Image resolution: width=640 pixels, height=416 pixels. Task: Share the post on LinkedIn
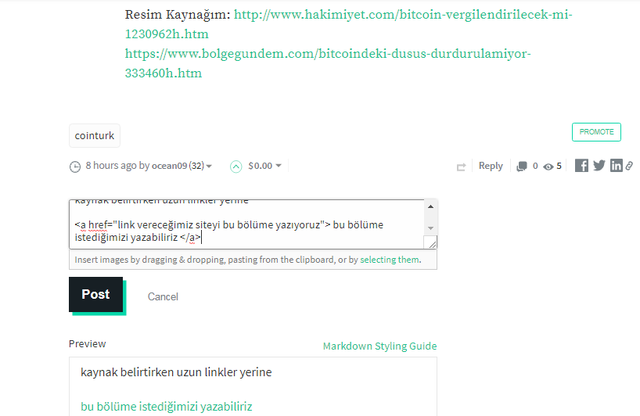tap(616, 165)
